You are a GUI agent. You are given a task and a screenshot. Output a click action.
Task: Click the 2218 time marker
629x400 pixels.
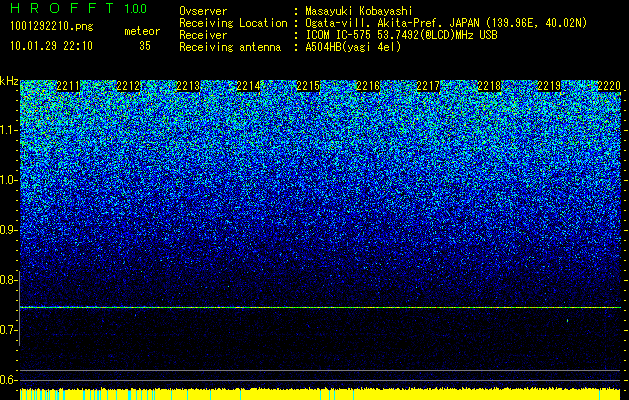point(489,86)
